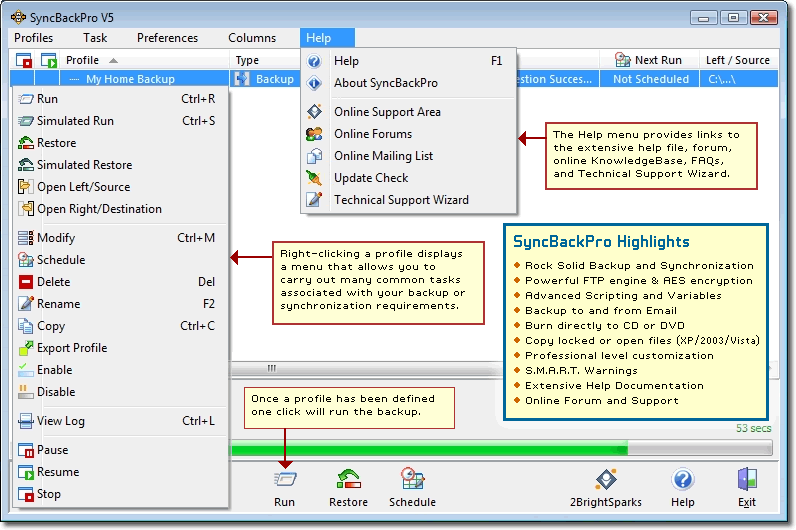The height and width of the screenshot is (530, 796).
Task: Click the Restore icon in bottom toolbar
Action: 349,479
